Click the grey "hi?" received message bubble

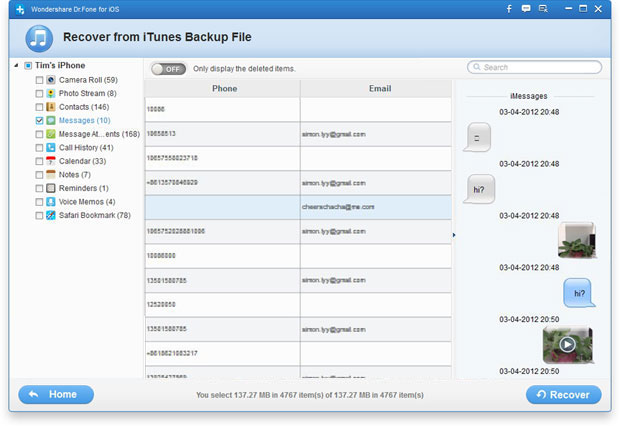click(479, 189)
